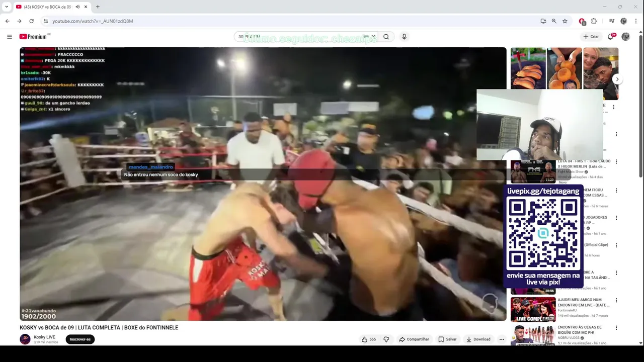The height and width of the screenshot is (362, 644).
Task: Open the ENCONTRO ÀS CEGAS video title
Action: (580, 330)
